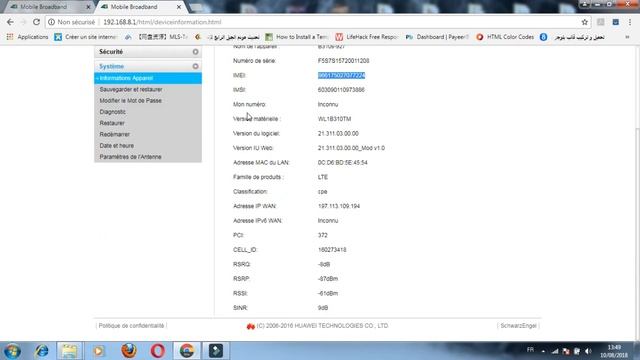Click the site info icon in address bar
The width and height of the screenshot is (640, 360).
click(x=51, y=22)
